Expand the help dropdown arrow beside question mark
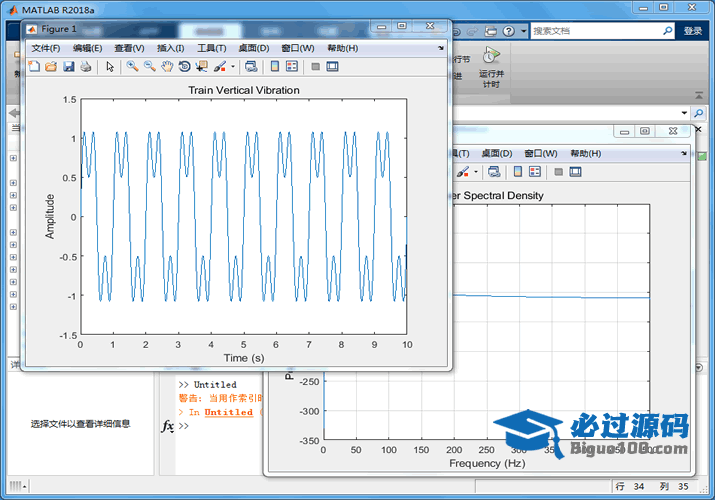This screenshot has width=715, height=500. 523,31
